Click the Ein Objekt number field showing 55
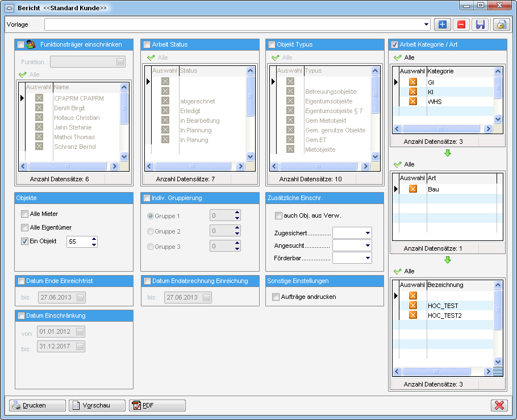 tap(78, 242)
